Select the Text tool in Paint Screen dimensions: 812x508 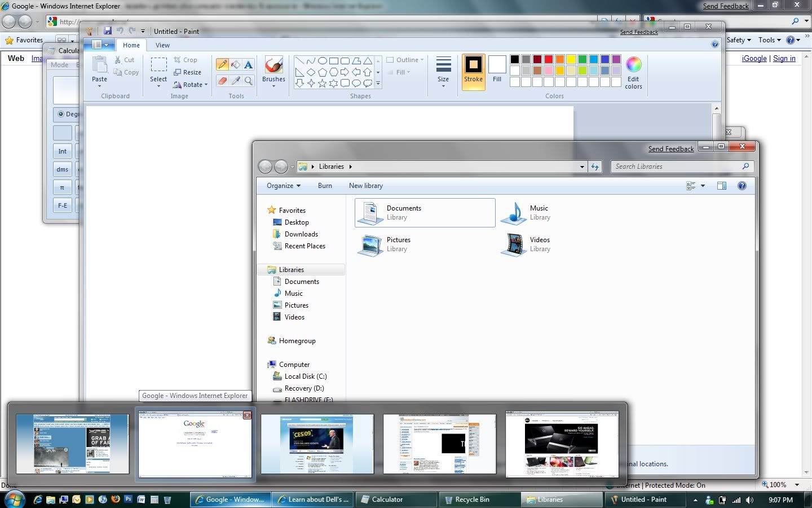point(249,64)
